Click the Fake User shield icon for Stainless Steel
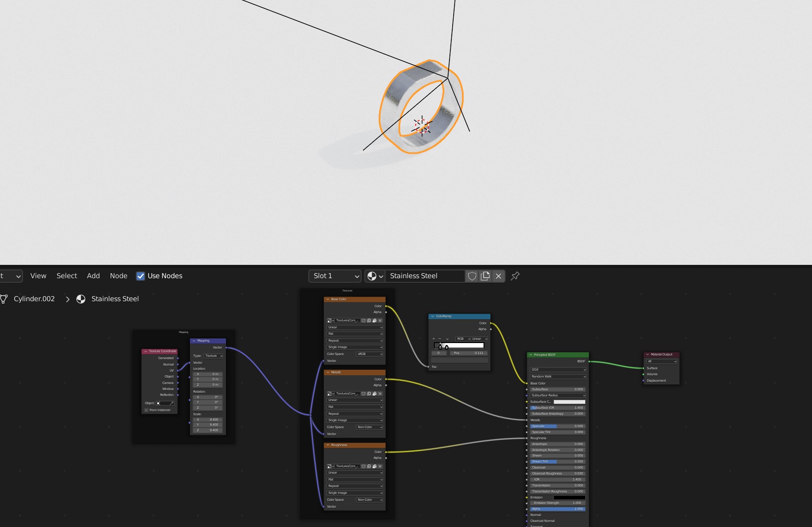This screenshot has height=527, width=812. coord(472,276)
